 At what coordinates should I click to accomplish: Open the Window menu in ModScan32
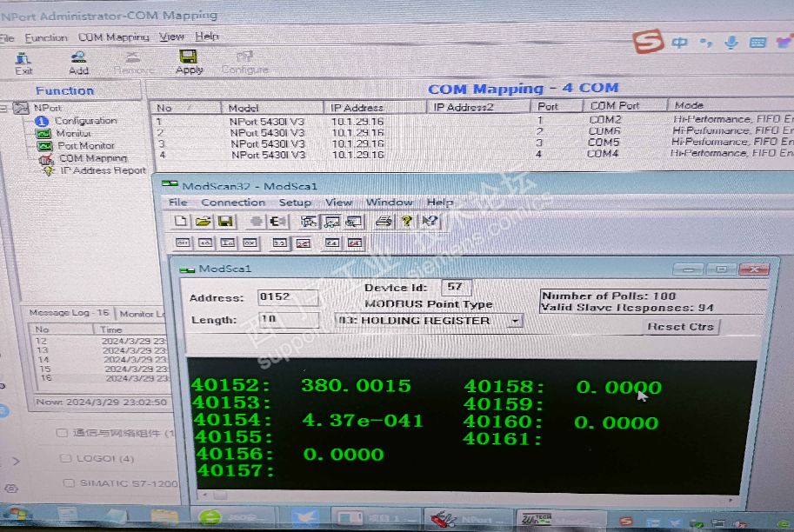coord(389,202)
